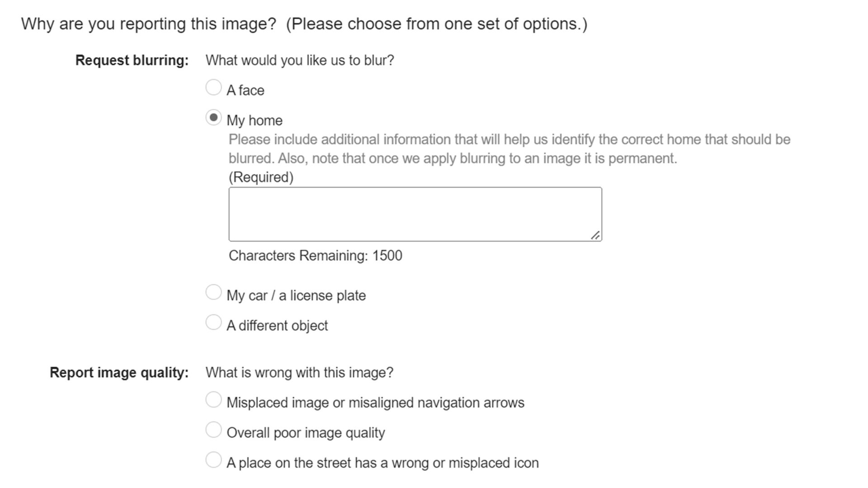Choose the misaligned navigation arrows radio button

[213, 399]
